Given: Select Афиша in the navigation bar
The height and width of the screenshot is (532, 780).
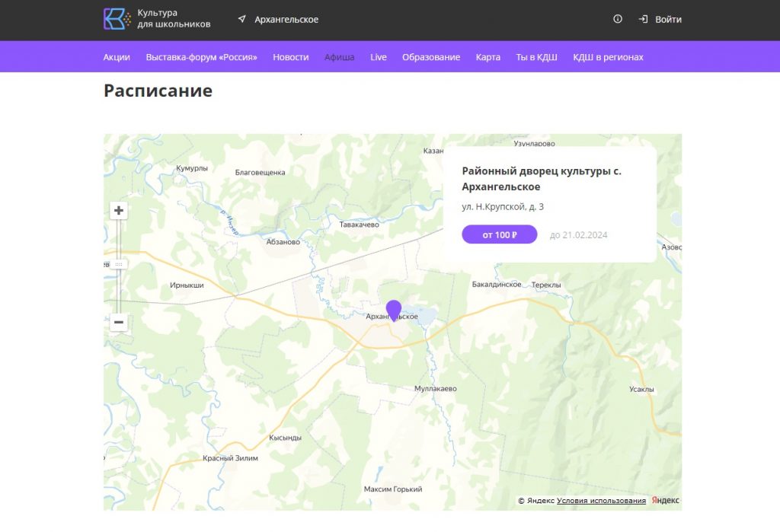Looking at the screenshot, I should (340, 57).
